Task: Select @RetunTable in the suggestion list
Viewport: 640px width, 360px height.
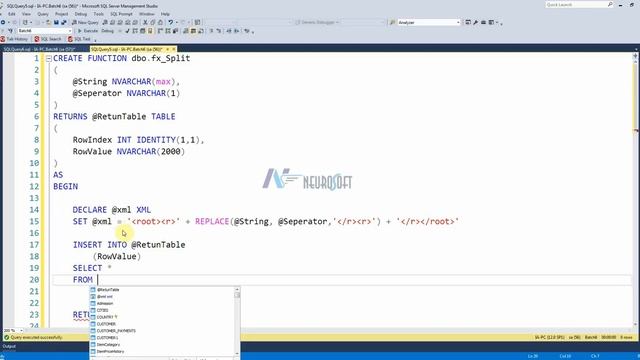Action: tap(162, 290)
